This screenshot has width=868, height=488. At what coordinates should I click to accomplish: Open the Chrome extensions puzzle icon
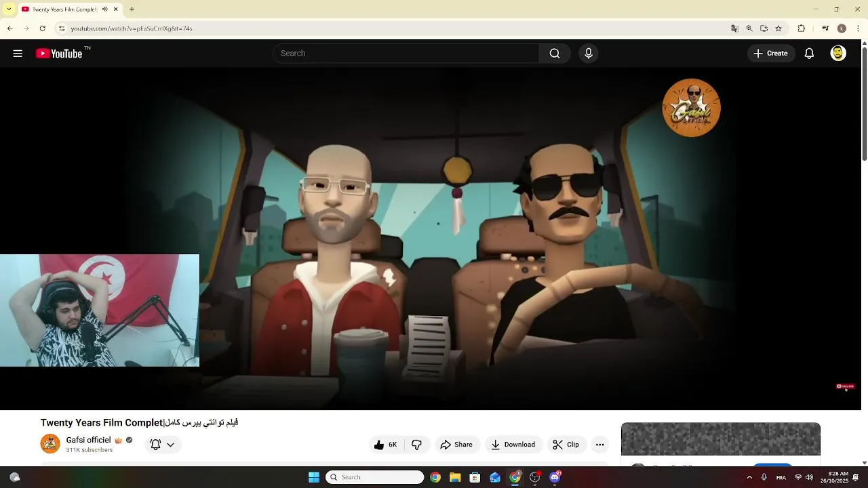click(801, 28)
